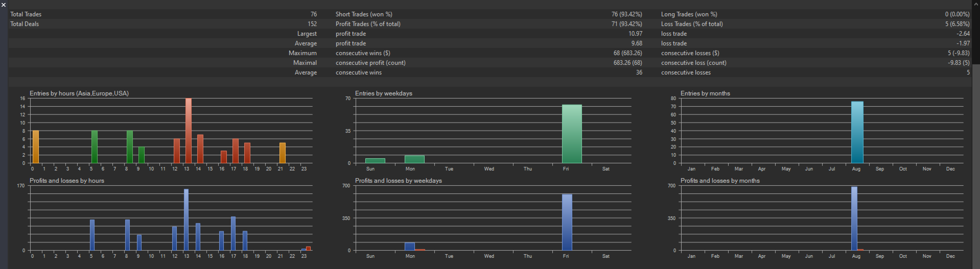Click the value '5 (6.58%)'
This screenshot has height=269, width=980.
click(957, 24)
